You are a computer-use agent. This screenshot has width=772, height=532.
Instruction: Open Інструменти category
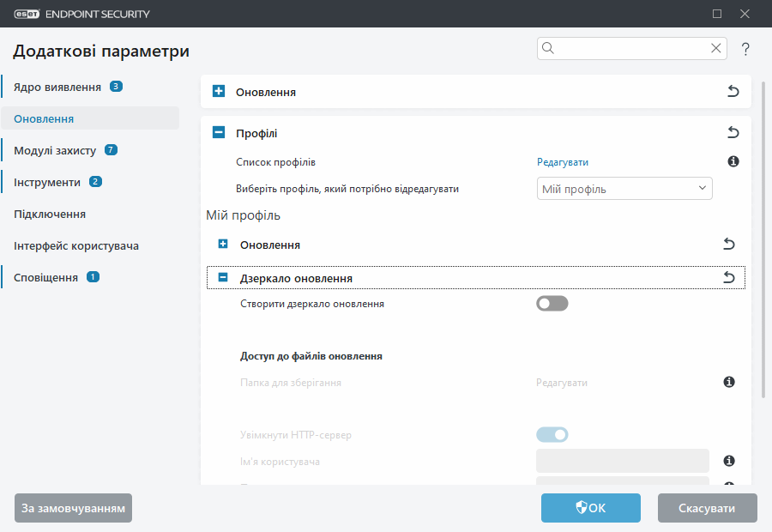coord(47,183)
